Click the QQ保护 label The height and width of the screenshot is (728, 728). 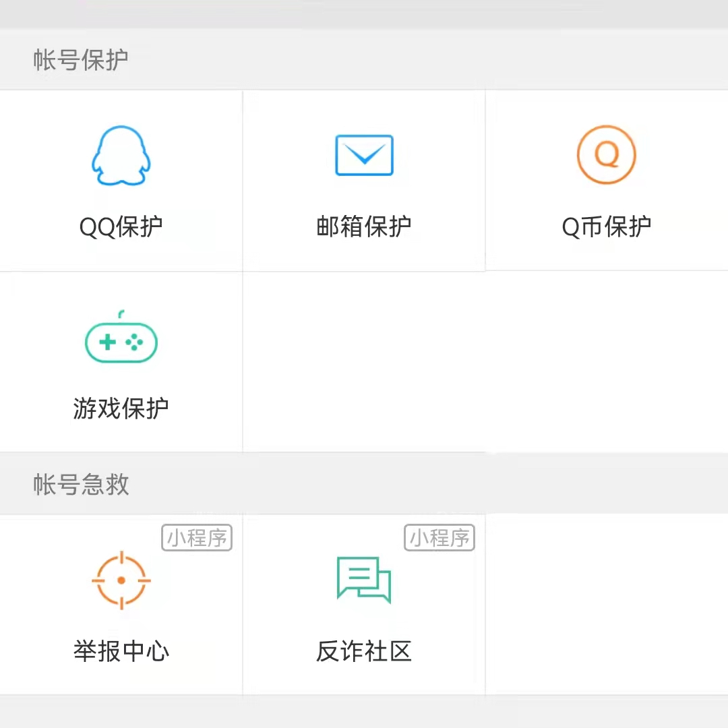121,227
